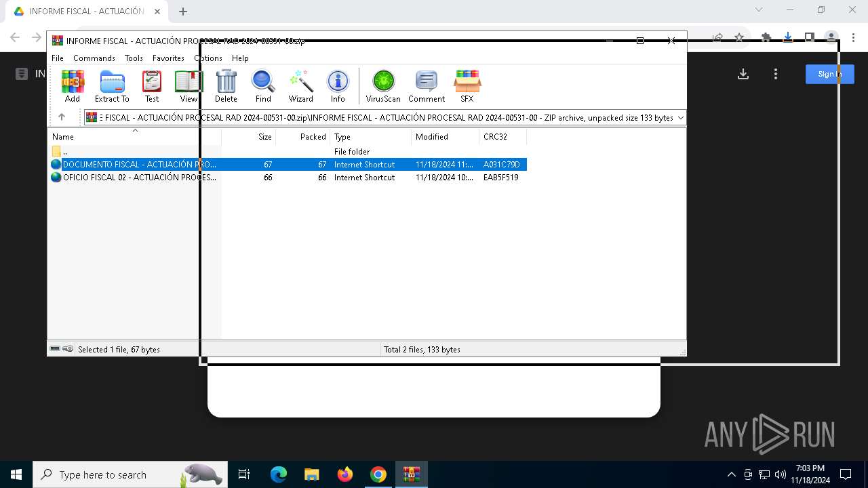
Task: Close the INFORME FISCAL browser tab
Action: tap(157, 12)
